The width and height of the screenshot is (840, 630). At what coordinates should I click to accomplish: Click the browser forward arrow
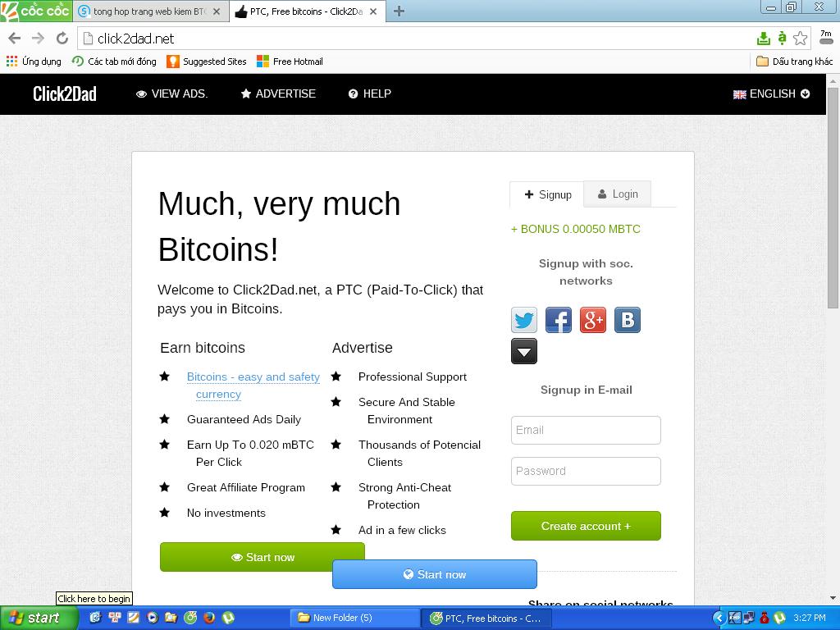[x=38, y=38]
